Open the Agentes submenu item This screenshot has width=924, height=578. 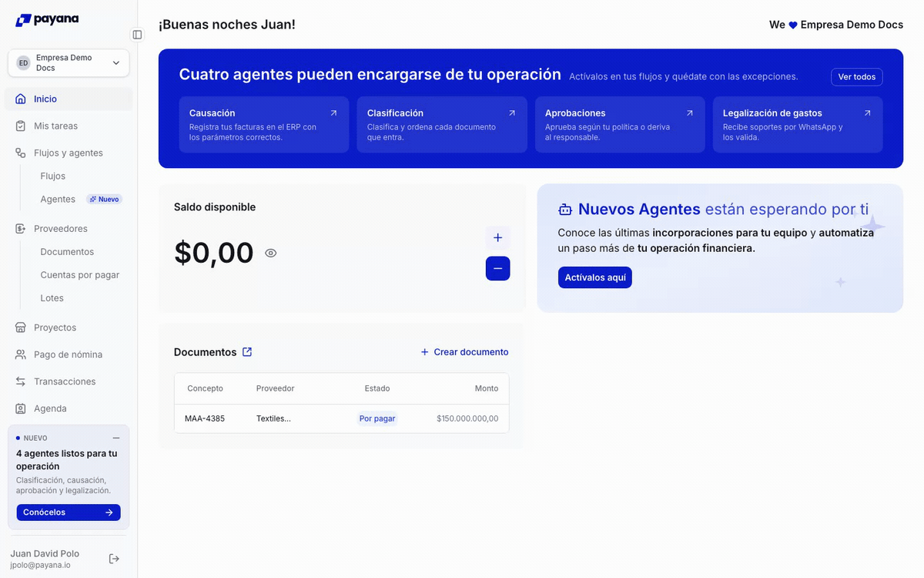58,199
